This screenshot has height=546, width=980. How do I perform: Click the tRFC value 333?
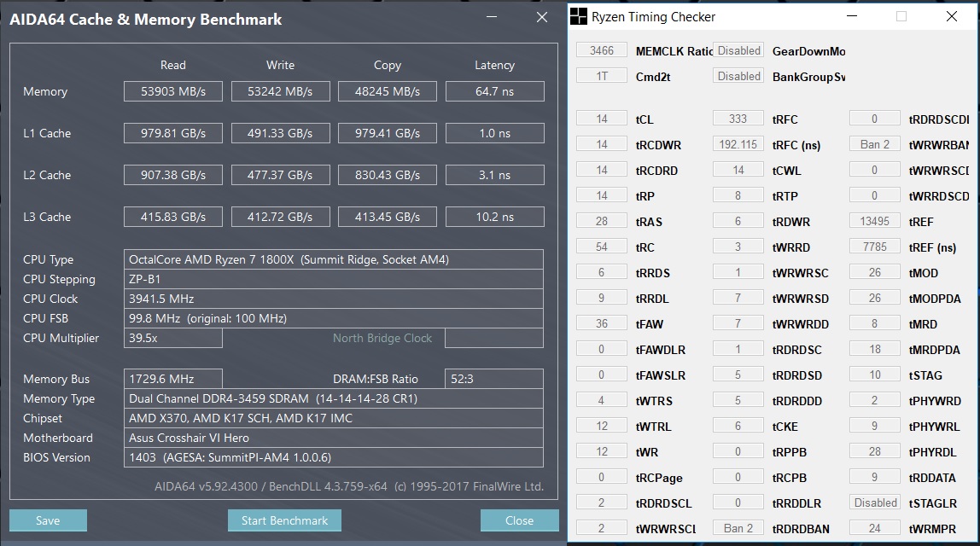tap(738, 119)
